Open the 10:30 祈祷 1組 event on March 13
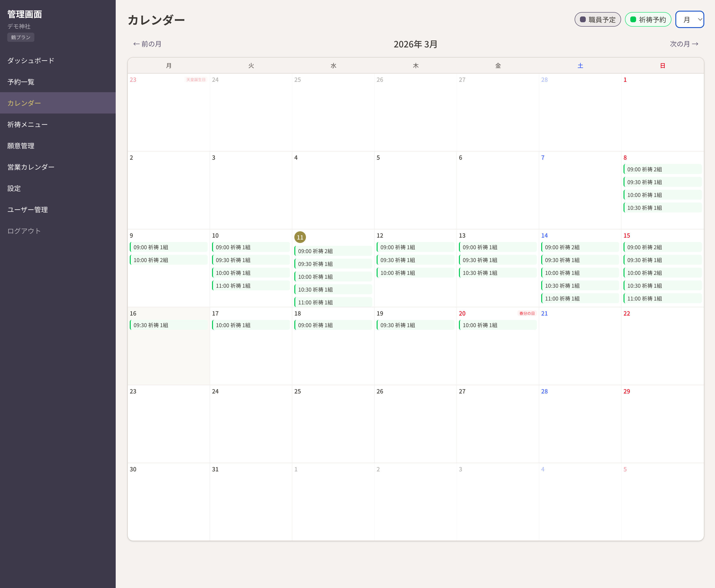The width and height of the screenshot is (715, 588). click(497, 273)
